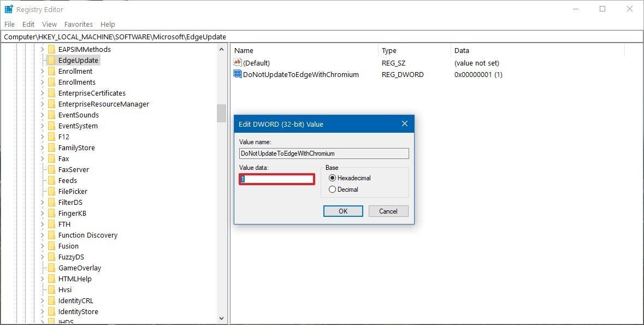Click the string value icon beside (Default)
This screenshot has height=325, width=644.
(238, 62)
